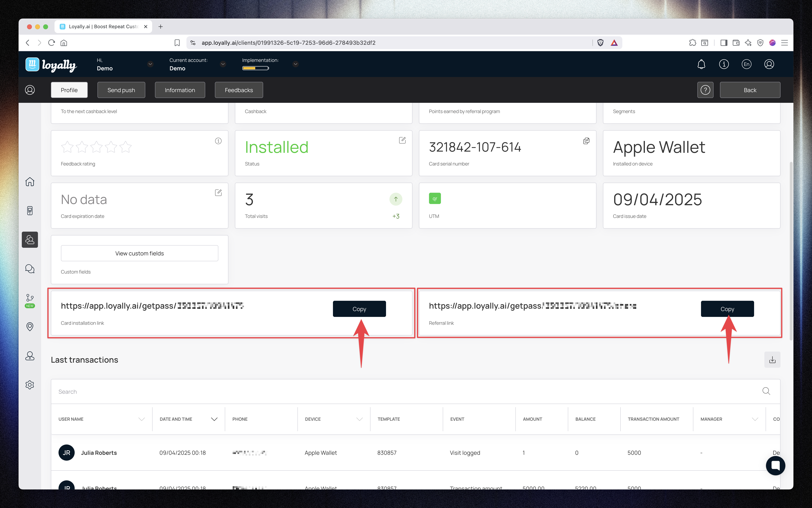Screen dimensions: 812x508
Task: Click View custom fields button
Action: [x=139, y=253]
